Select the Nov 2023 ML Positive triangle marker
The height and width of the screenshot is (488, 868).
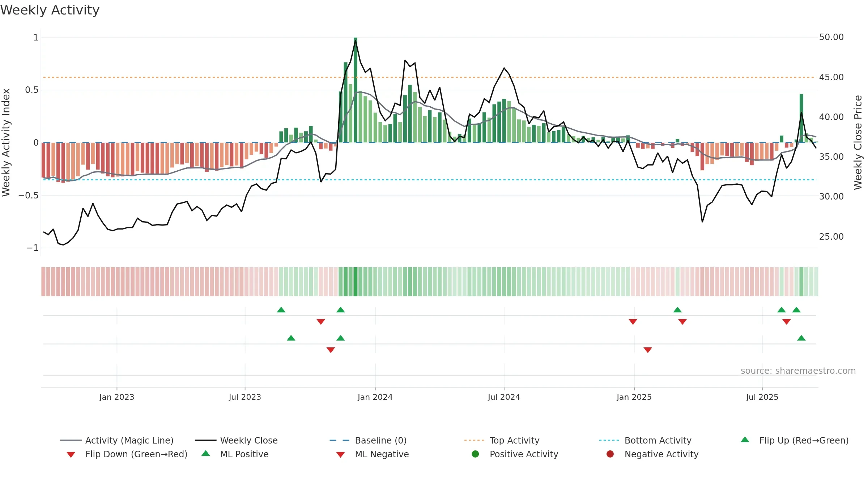(x=341, y=338)
